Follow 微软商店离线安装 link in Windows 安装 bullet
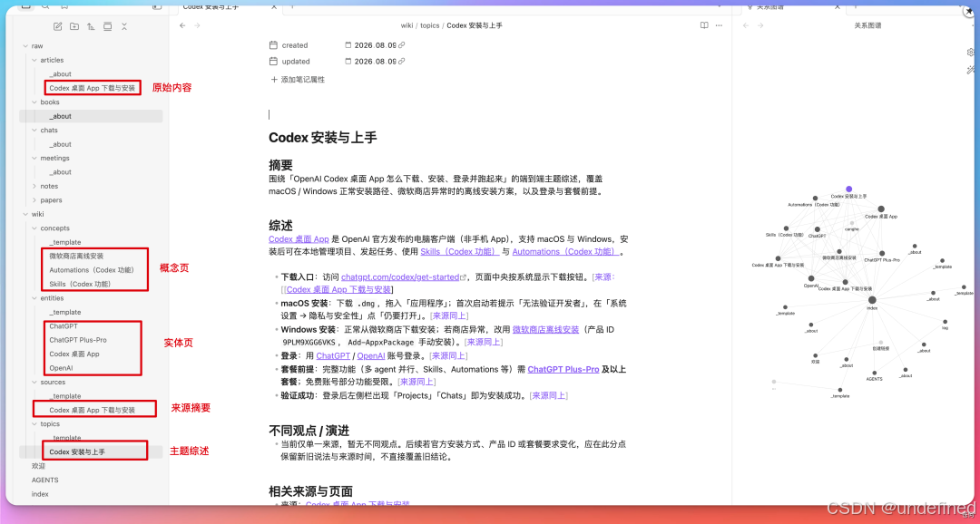The height and width of the screenshot is (524, 980). 545,329
